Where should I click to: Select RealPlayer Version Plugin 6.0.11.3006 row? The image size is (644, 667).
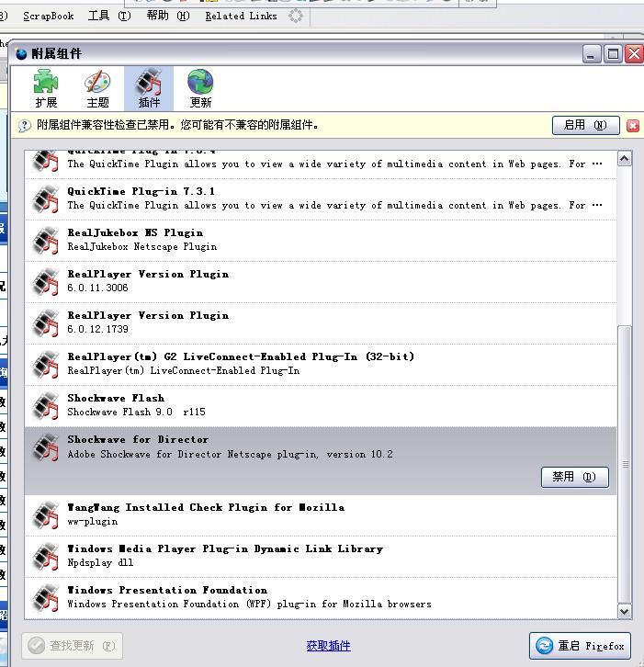click(321, 282)
